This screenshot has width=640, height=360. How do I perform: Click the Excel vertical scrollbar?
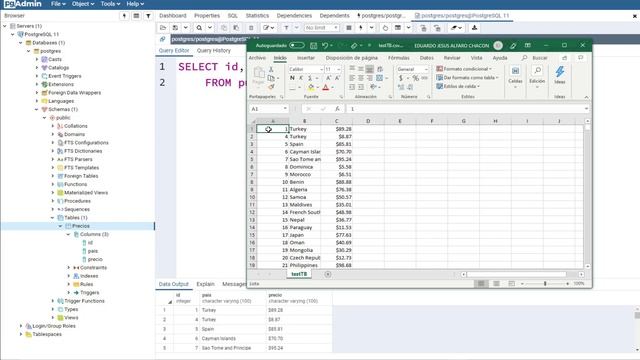[587, 194]
